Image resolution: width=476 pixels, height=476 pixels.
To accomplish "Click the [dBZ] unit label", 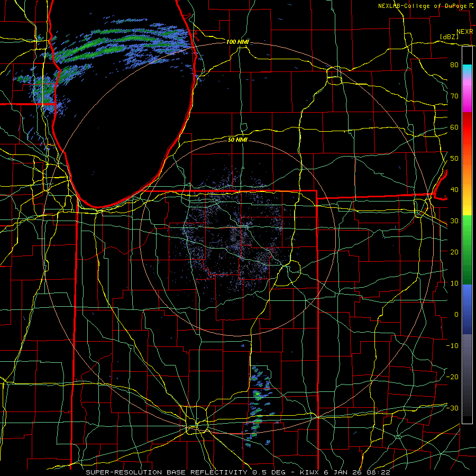I will point(450,36).
